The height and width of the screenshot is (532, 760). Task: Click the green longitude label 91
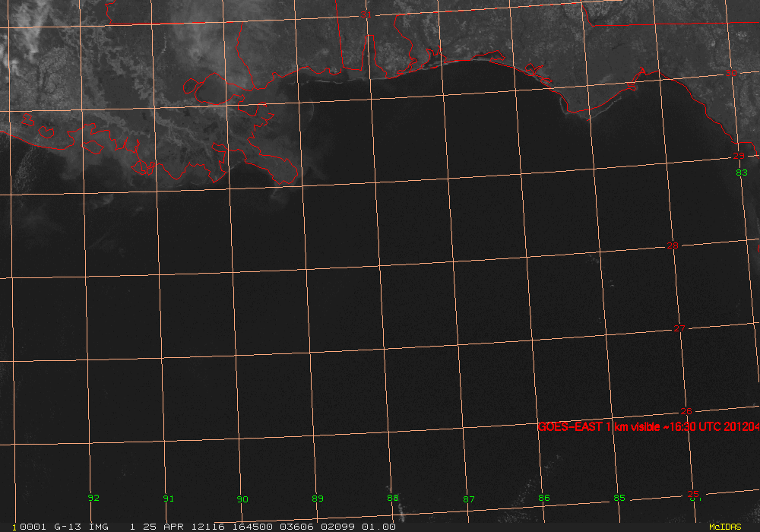point(168,499)
